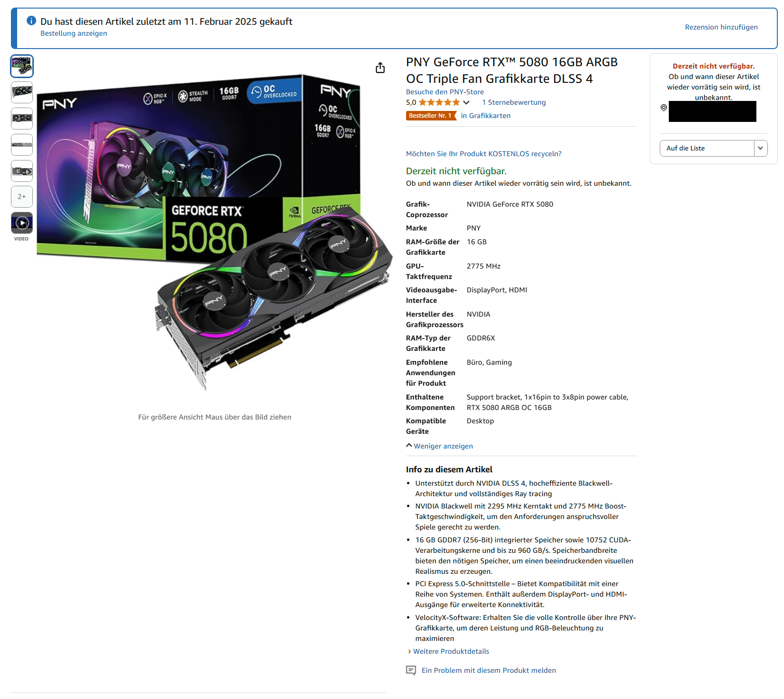Click 'Rezension hinzufügen' link
This screenshot has height=699, width=784.
tap(721, 27)
